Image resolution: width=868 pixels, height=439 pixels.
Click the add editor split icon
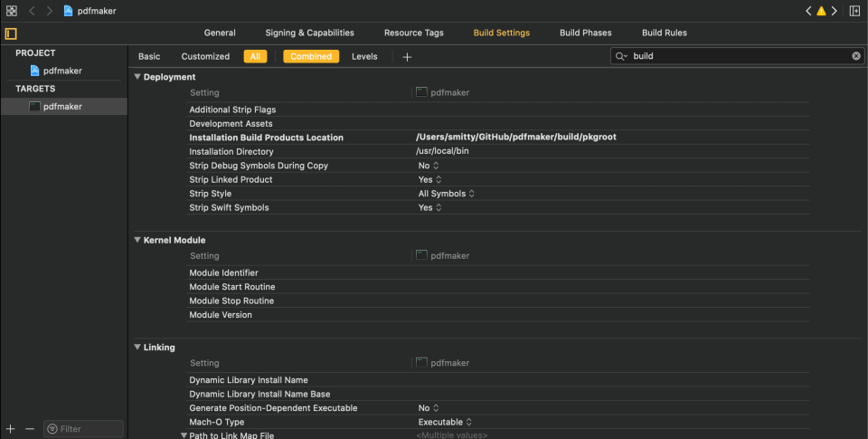point(854,11)
